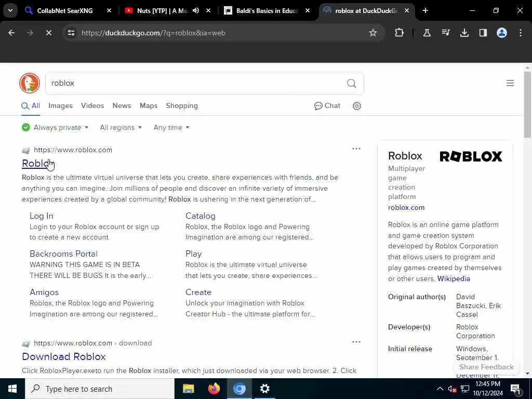This screenshot has height=399, width=532.
Task: Open the Wikipedia source link
Action: 454,279
